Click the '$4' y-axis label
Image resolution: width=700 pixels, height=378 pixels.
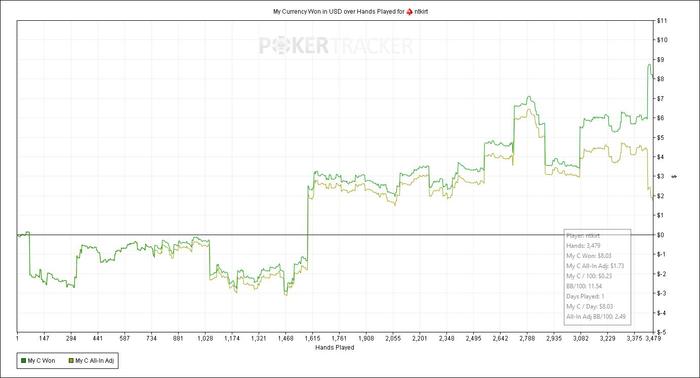[x=661, y=157]
